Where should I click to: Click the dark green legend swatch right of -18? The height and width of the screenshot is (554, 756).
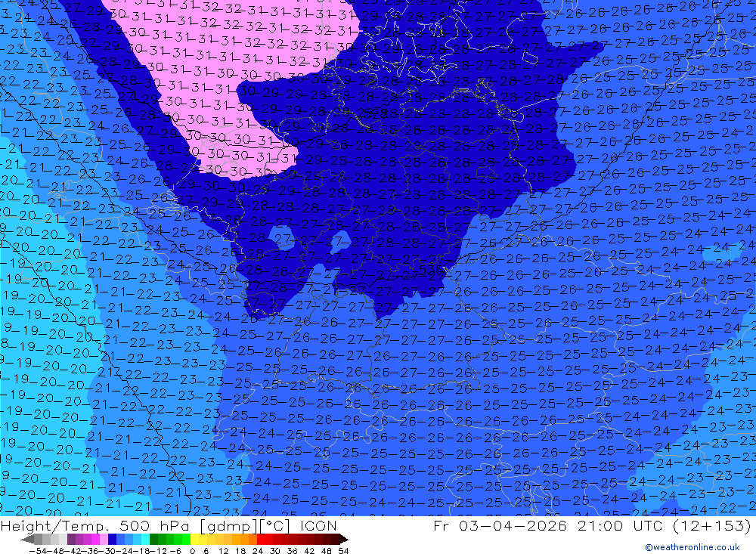[x=153, y=539]
